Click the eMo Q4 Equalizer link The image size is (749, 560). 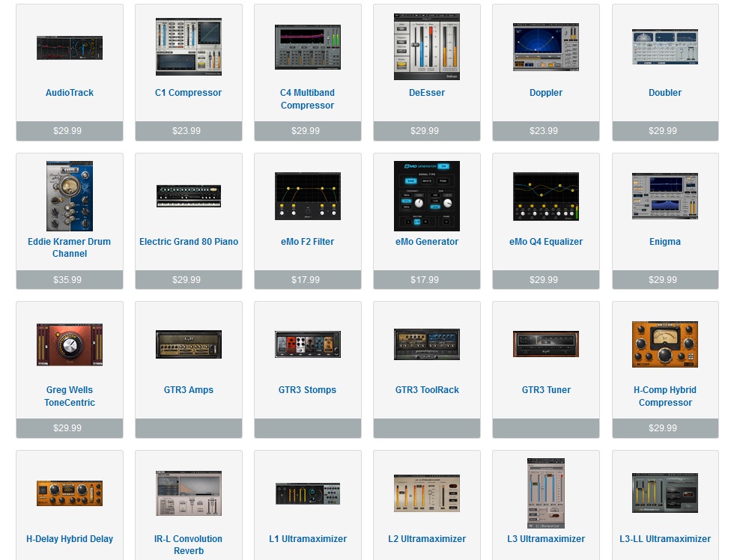pyautogui.click(x=546, y=242)
